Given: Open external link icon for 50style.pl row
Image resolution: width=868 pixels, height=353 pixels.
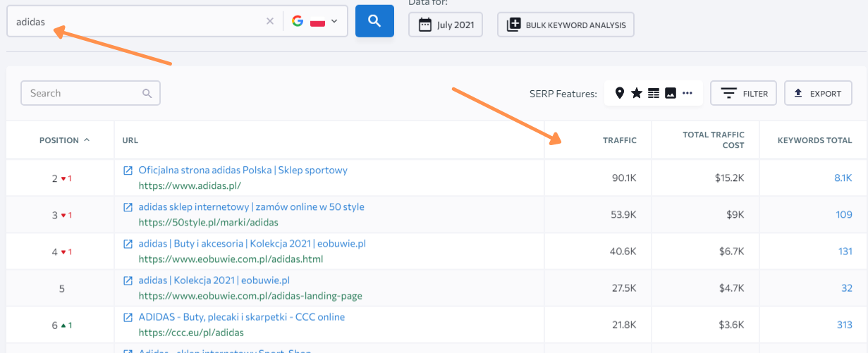Looking at the screenshot, I should tap(128, 207).
